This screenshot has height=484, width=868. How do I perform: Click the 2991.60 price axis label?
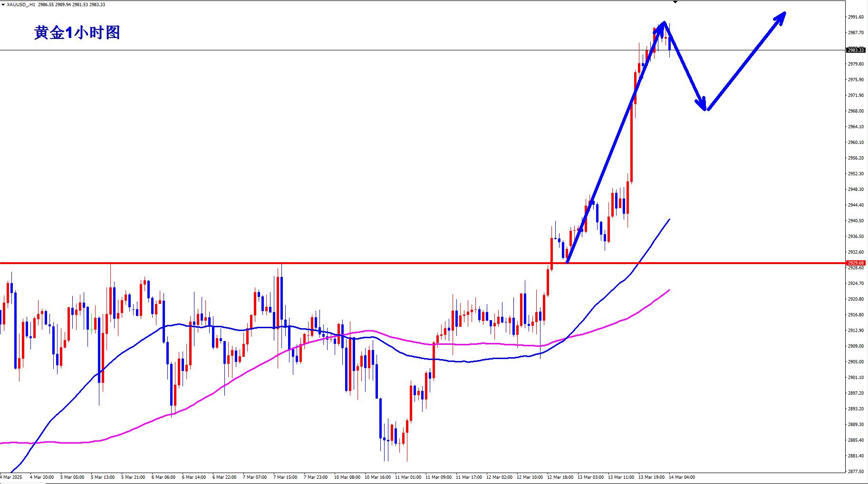[856, 17]
